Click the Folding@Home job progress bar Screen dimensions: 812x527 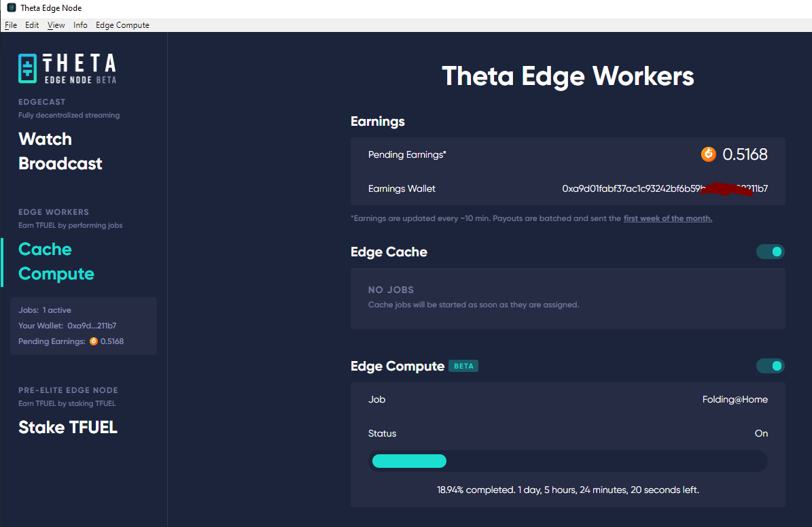coord(567,461)
